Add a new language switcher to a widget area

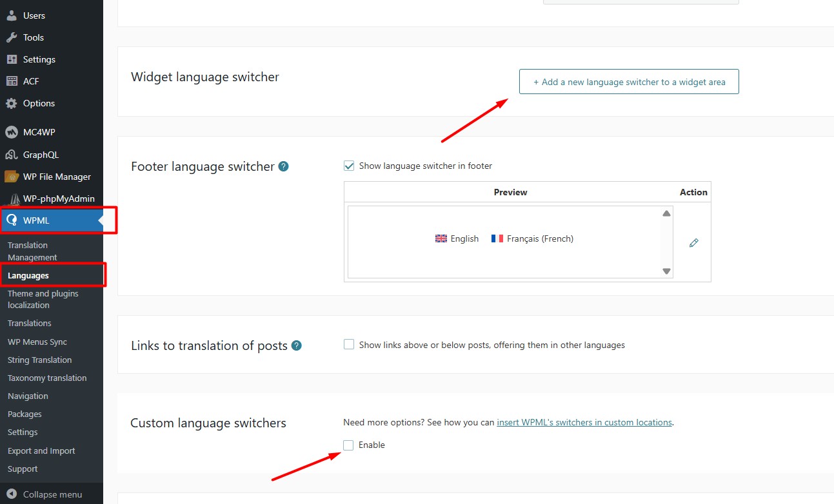point(629,82)
